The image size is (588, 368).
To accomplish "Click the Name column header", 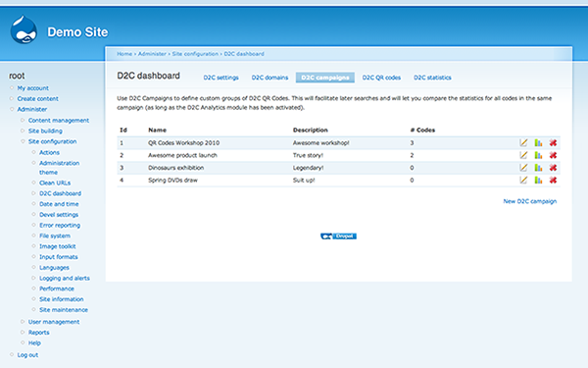I will point(157,130).
